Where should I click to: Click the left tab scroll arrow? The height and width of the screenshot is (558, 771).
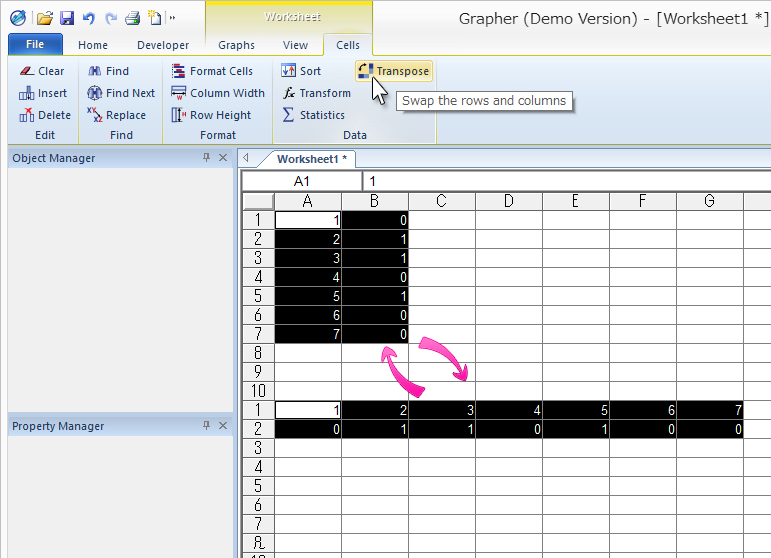point(246,158)
